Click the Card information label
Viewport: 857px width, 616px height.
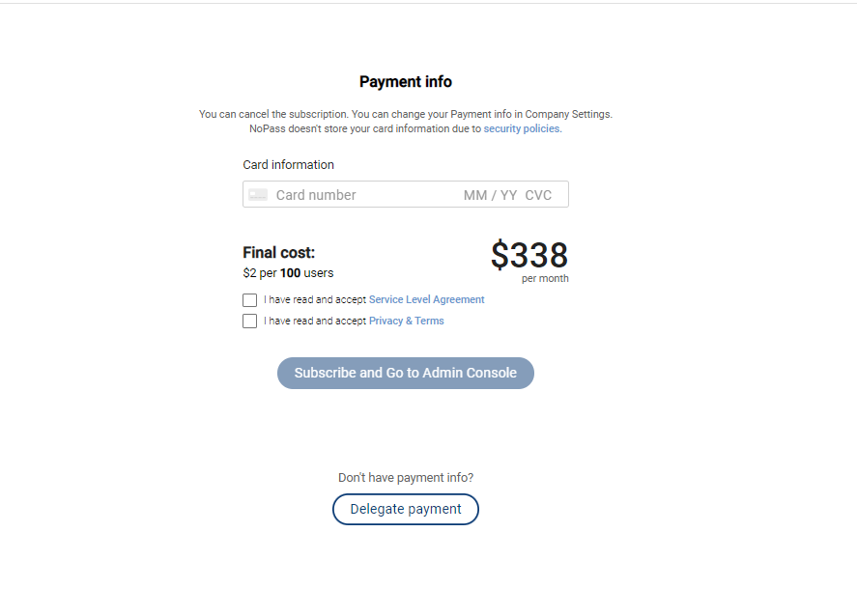click(288, 165)
